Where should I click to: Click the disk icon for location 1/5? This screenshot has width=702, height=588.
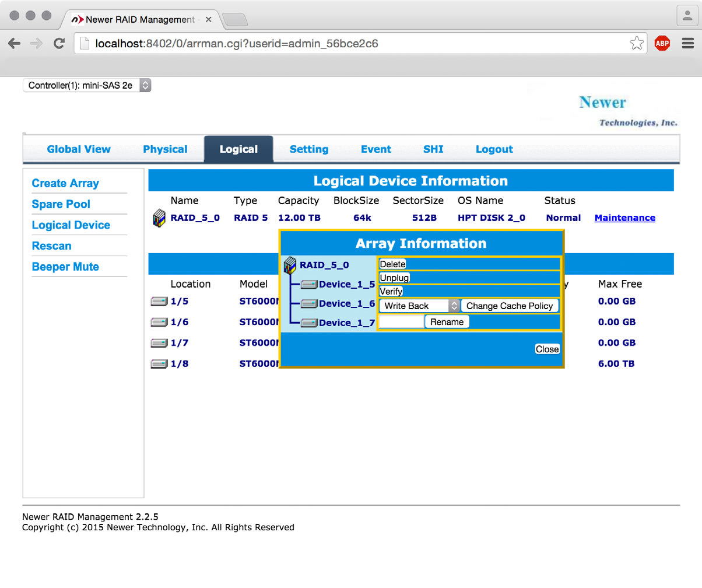pos(159,302)
